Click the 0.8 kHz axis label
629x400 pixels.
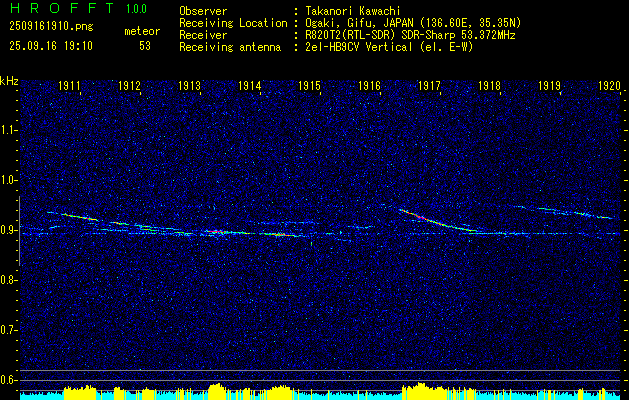click(8, 280)
